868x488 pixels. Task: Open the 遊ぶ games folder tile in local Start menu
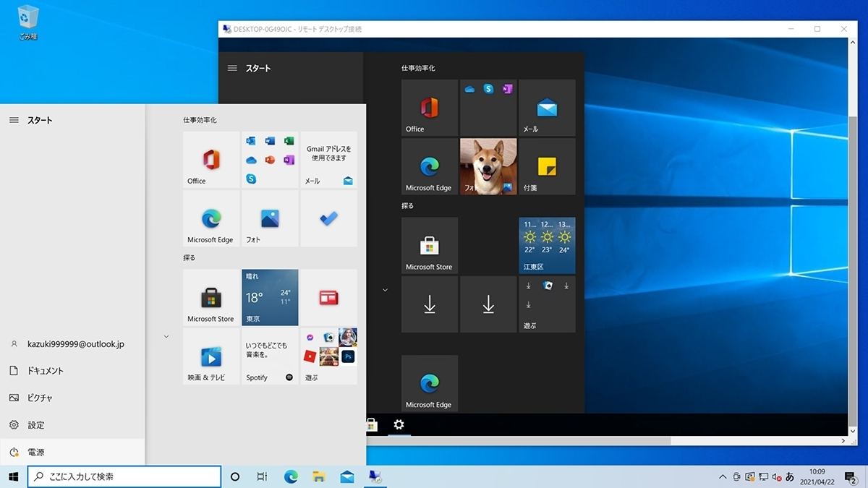(x=328, y=356)
